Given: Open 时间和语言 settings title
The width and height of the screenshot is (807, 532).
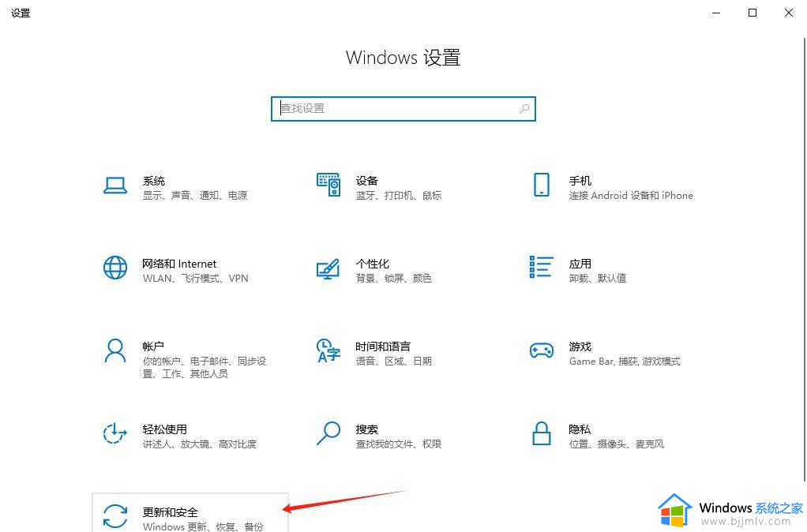Looking at the screenshot, I should pyautogui.click(x=383, y=347).
